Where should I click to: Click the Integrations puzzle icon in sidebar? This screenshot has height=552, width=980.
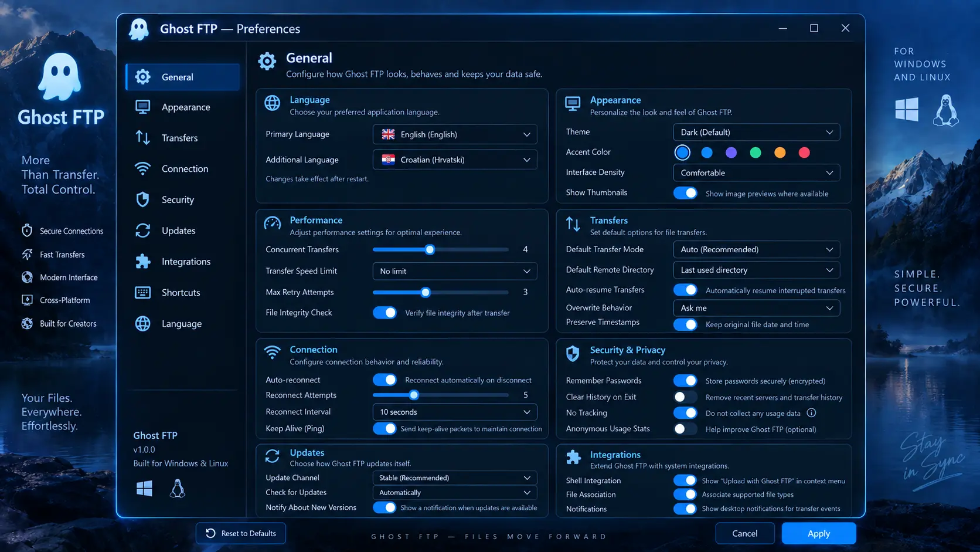tap(142, 262)
